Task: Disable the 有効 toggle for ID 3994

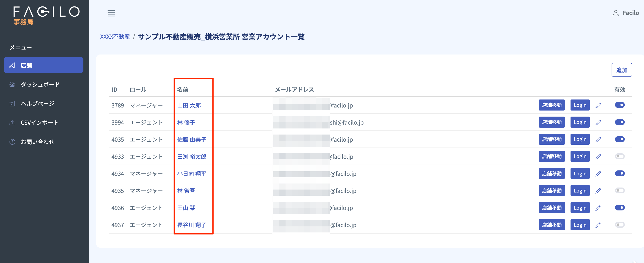Action: [620, 122]
